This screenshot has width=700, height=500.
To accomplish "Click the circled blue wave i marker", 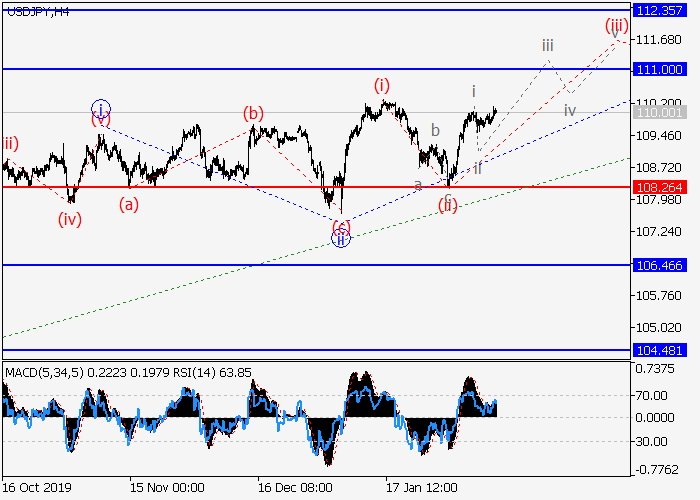I will [100, 108].
